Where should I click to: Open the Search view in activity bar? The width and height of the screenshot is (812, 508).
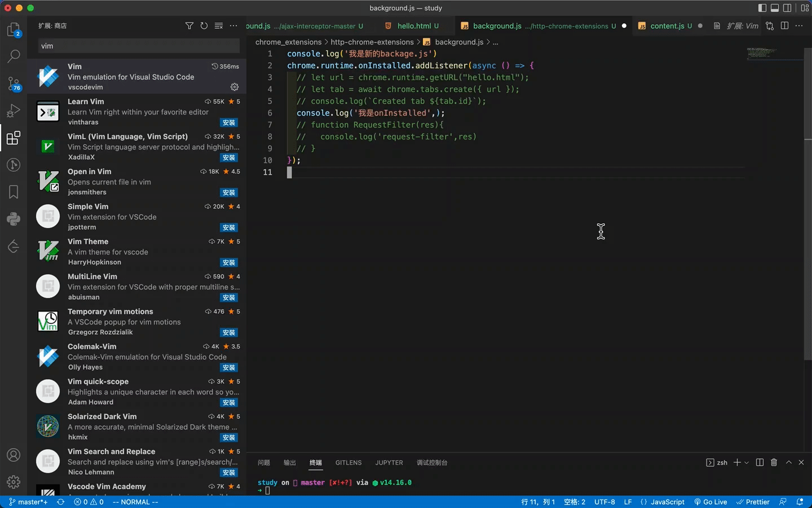14,56
